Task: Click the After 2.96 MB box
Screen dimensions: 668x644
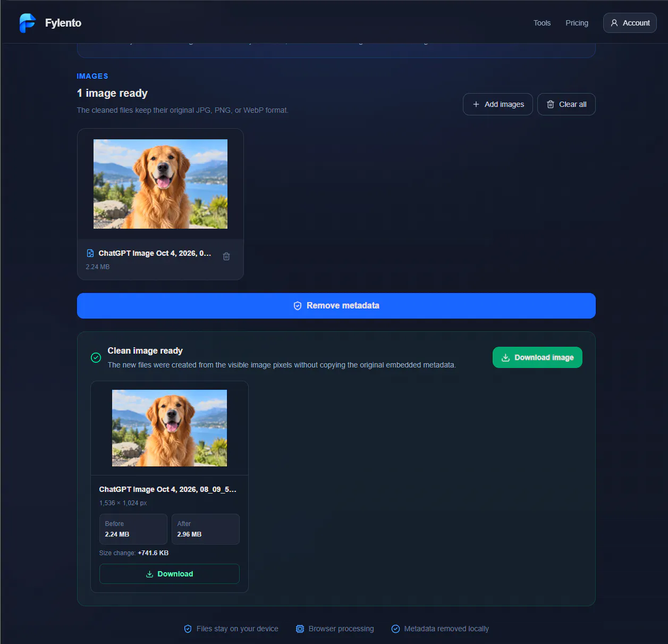Action: (x=206, y=529)
